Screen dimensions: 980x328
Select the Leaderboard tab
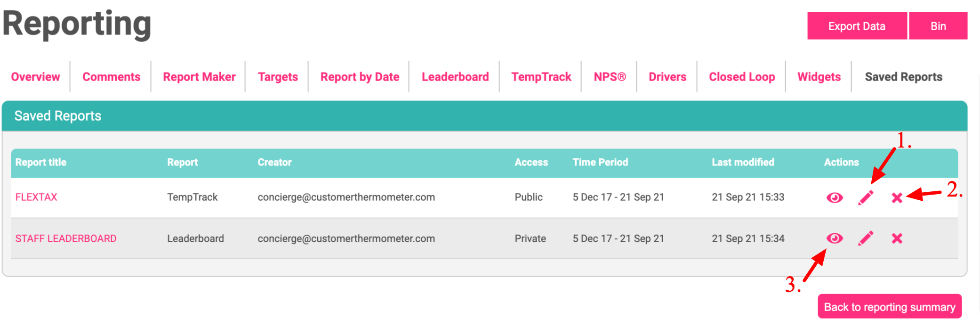(455, 77)
